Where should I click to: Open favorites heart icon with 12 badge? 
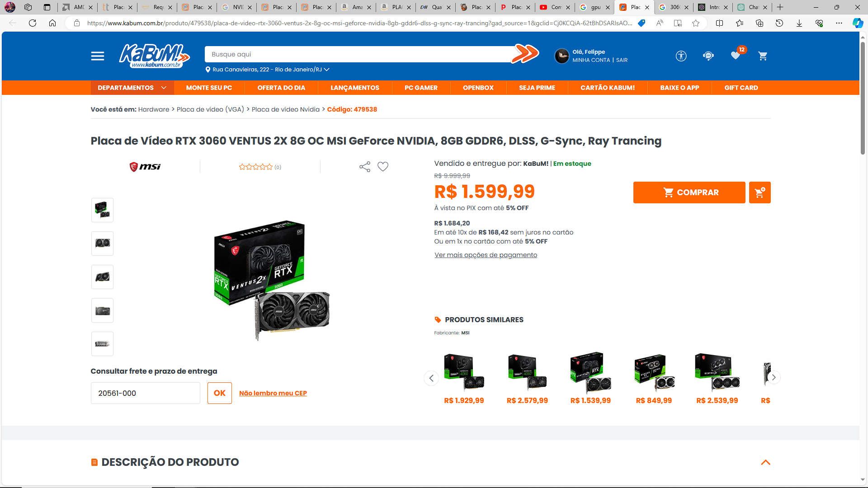click(x=736, y=56)
